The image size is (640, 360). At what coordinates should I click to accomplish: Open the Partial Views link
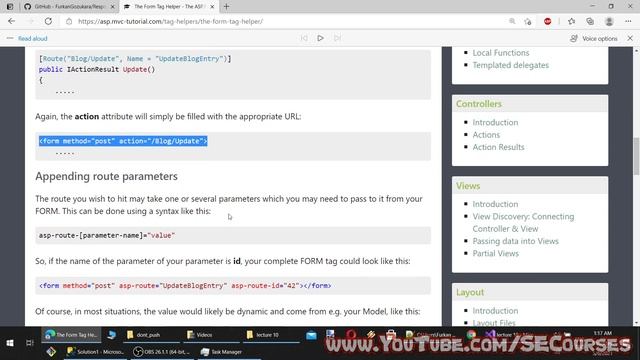coord(496,253)
